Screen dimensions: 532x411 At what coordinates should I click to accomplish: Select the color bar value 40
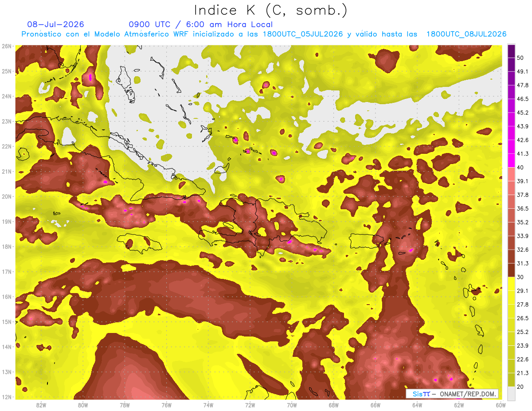520,167
